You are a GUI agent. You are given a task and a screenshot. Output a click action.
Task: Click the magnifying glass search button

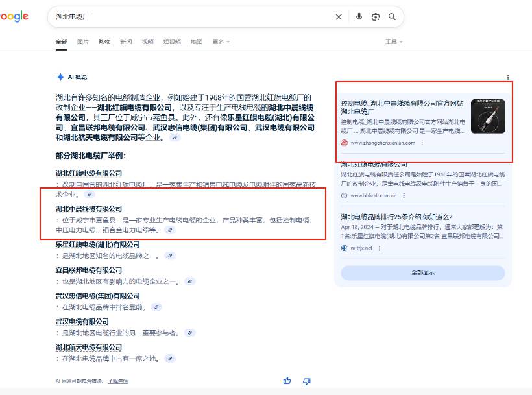pos(392,17)
